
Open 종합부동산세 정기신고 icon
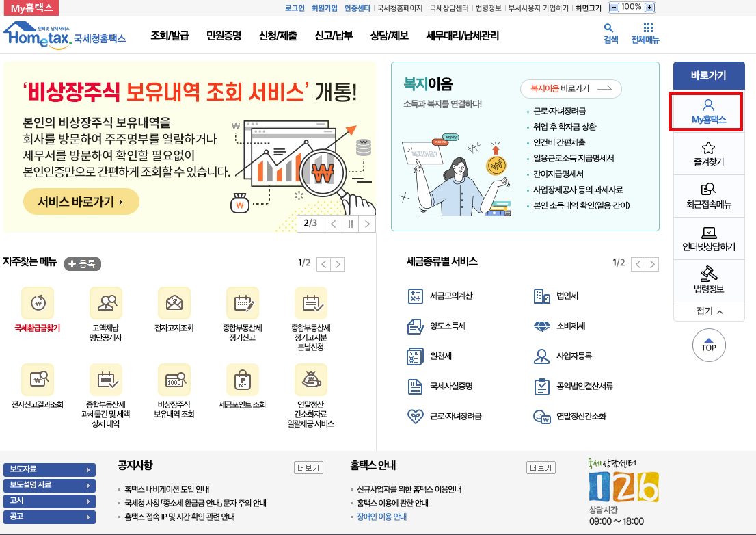click(x=243, y=303)
